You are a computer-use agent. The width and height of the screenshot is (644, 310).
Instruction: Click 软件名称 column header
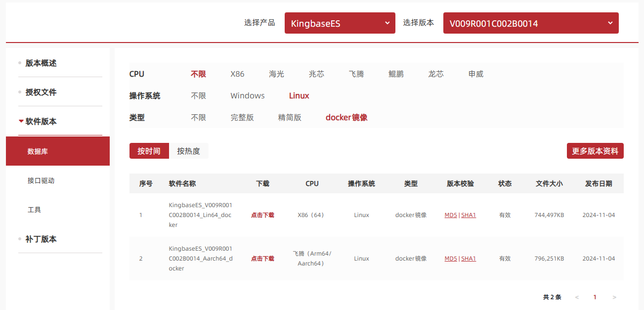pyautogui.click(x=182, y=183)
